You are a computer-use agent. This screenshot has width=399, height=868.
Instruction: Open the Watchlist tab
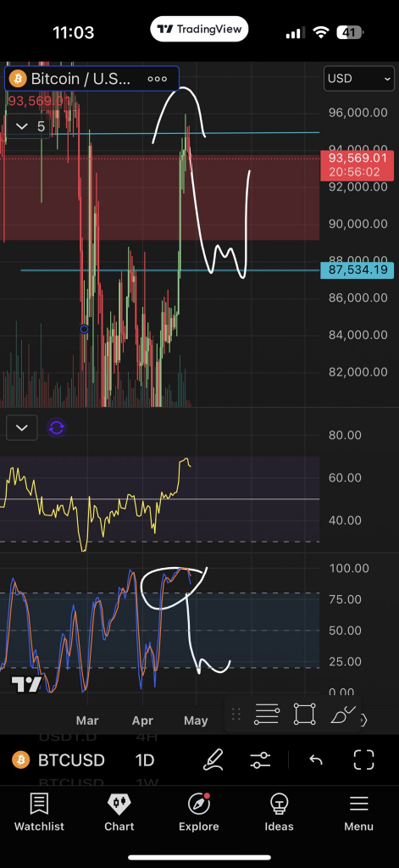click(x=39, y=811)
